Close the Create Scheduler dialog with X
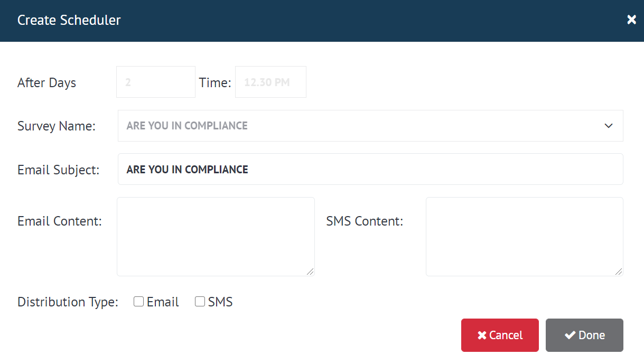The image size is (644, 364). [x=631, y=20]
